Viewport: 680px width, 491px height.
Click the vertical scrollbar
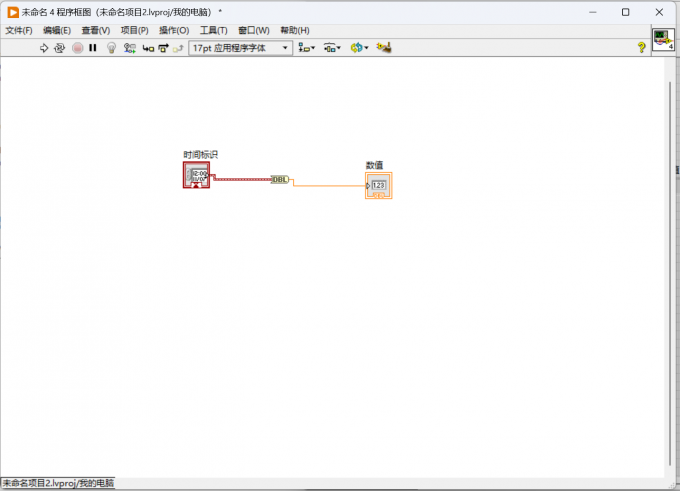[670, 273]
